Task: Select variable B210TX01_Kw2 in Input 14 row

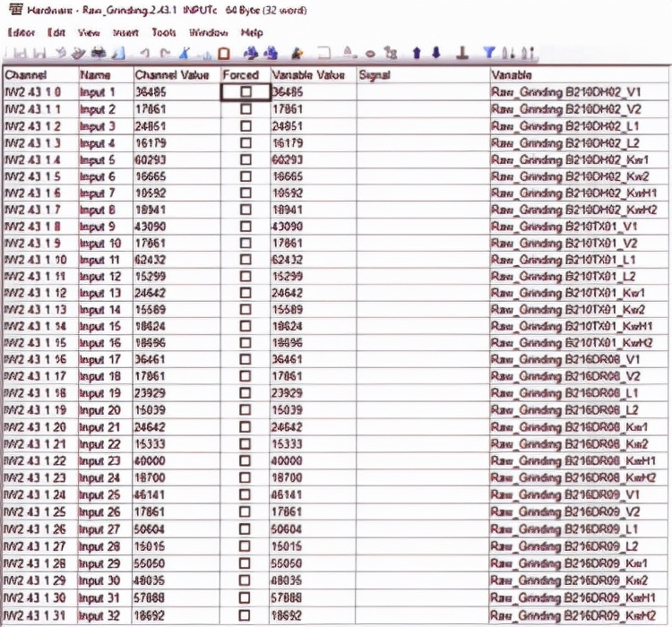Action: point(580,309)
